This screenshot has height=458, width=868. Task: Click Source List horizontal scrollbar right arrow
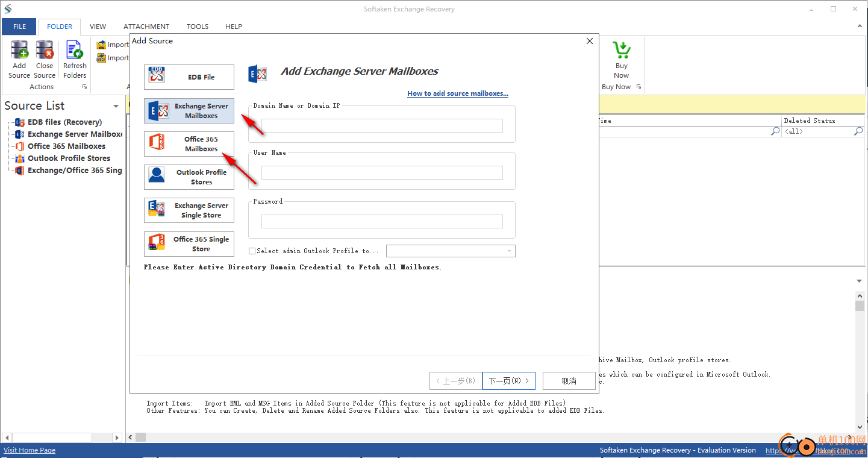pos(118,437)
